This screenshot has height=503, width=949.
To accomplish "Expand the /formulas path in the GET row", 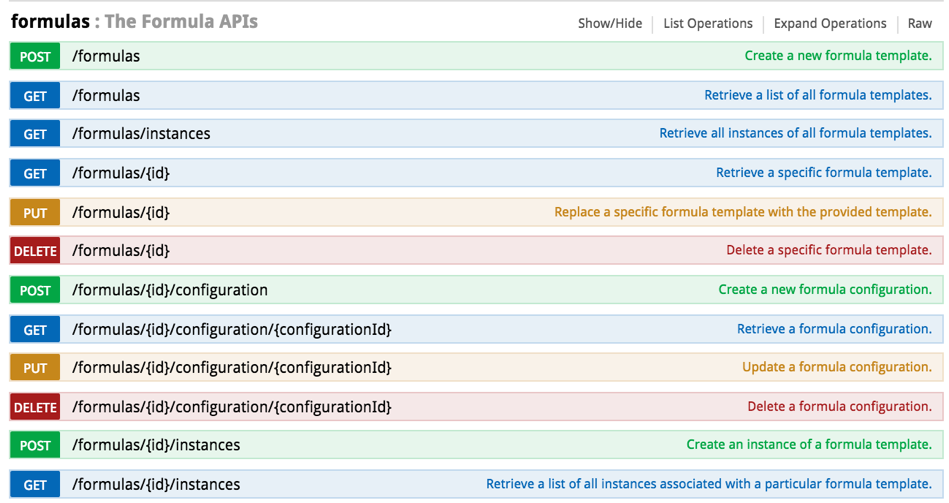I will [106, 96].
